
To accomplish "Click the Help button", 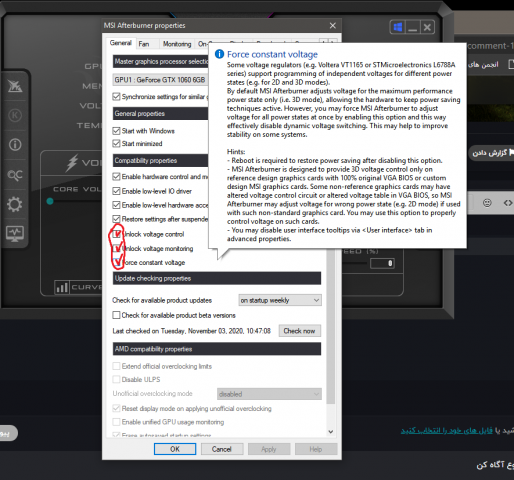I will pos(316,449).
